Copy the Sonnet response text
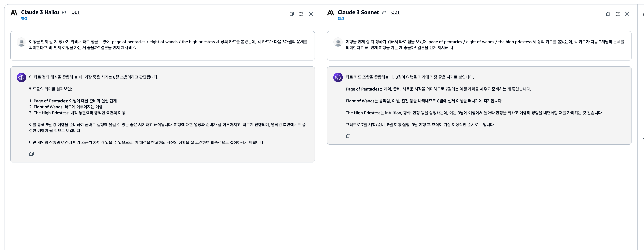 click(x=348, y=136)
